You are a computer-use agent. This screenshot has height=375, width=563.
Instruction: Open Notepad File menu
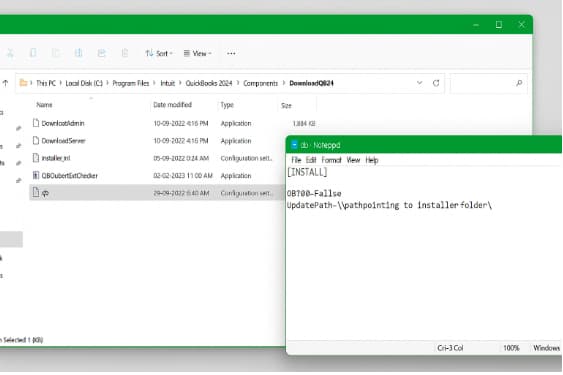[296, 160]
